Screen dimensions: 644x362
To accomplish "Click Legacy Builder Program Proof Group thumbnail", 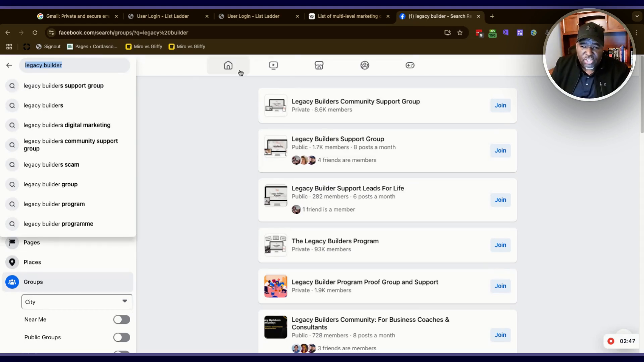I will [276, 286].
